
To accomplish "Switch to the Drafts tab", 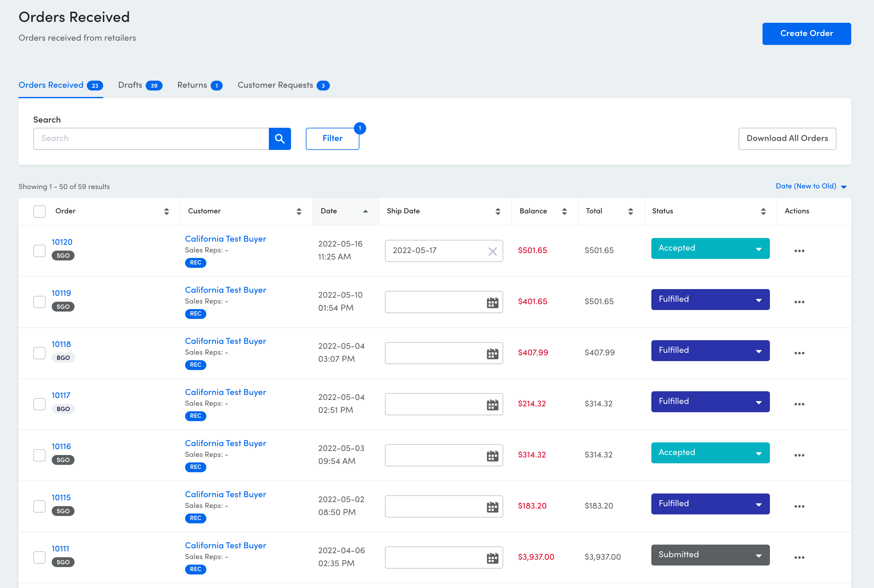I will coord(140,85).
